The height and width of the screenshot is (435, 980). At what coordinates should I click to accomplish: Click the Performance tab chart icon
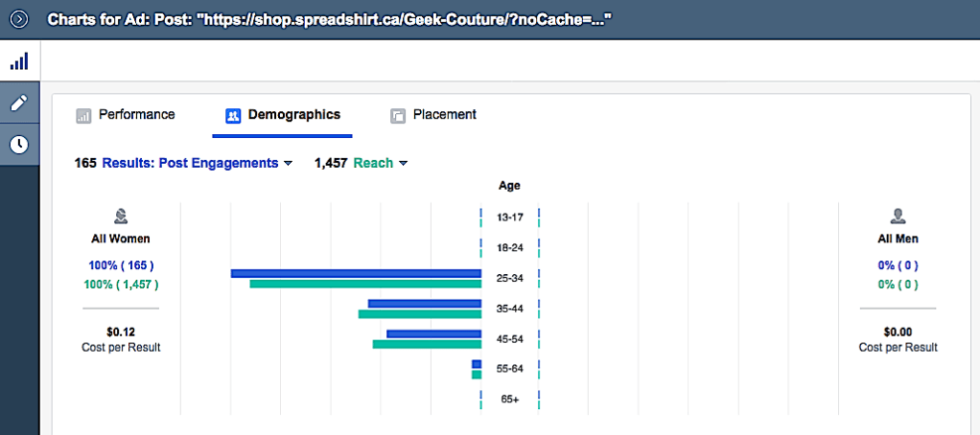83,116
